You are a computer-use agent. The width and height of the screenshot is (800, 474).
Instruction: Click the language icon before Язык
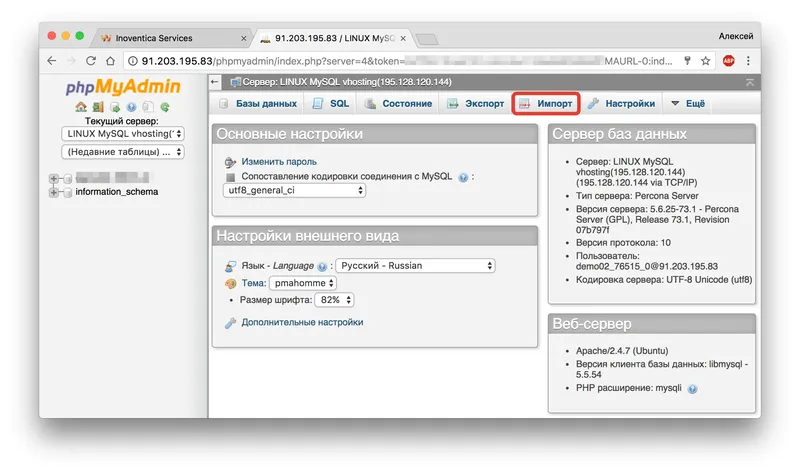pos(231,266)
